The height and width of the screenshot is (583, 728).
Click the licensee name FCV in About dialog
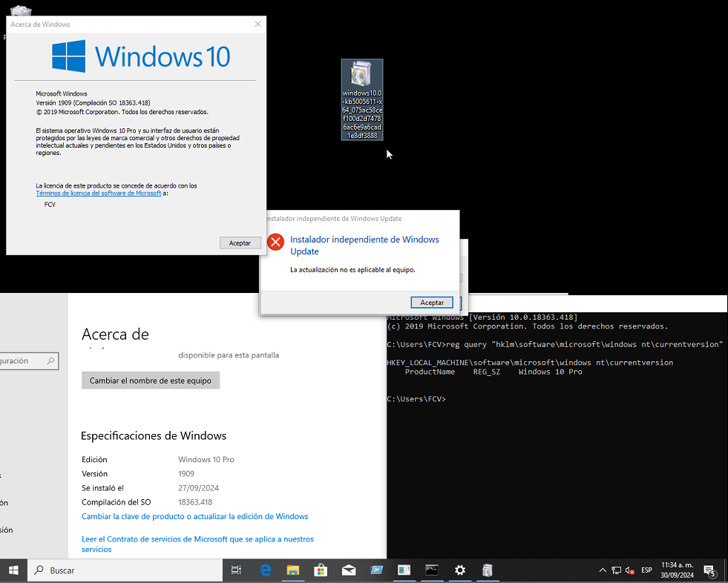pos(50,204)
